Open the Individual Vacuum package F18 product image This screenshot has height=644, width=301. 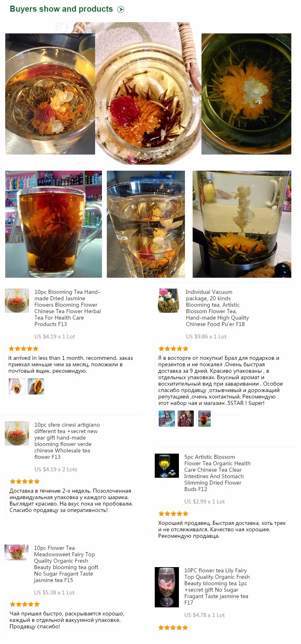pyautogui.click(x=168, y=301)
